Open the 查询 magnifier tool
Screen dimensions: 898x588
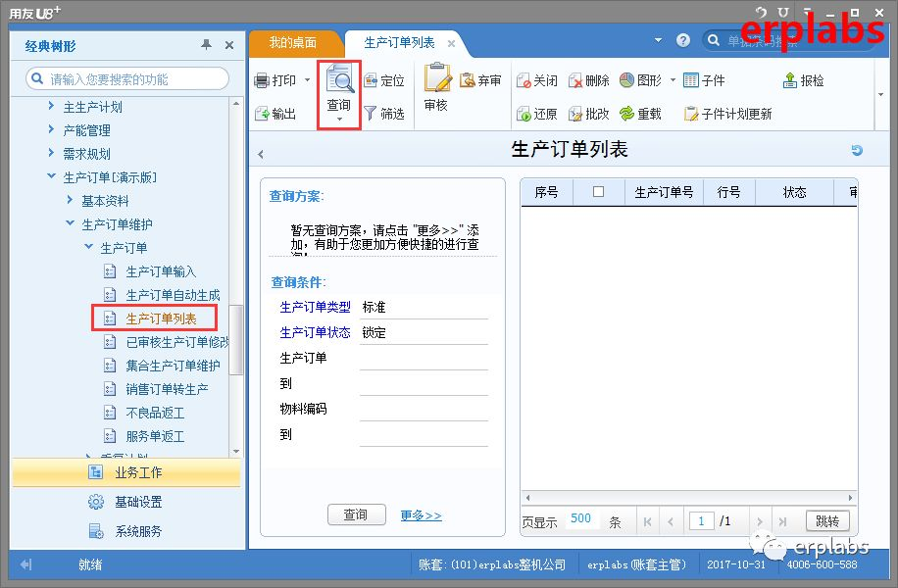(339, 94)
